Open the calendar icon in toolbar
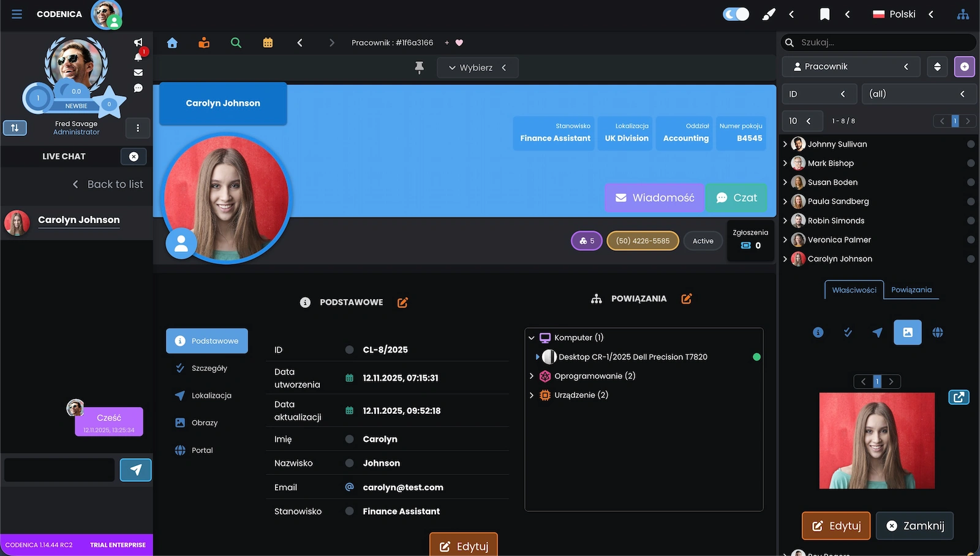The image size is (980, 556). [268, 43]
